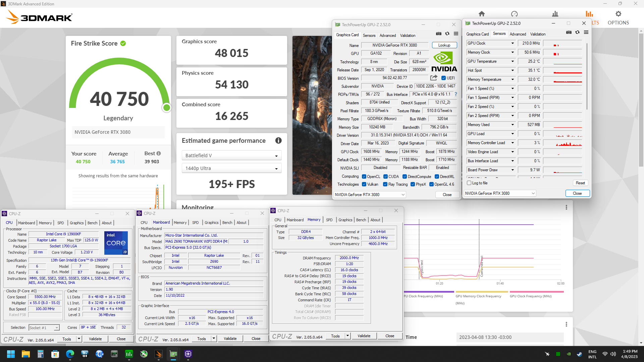Viewport: 644px width, 362px height.
Task: Open the Steam tray icon
Action: 579,354
